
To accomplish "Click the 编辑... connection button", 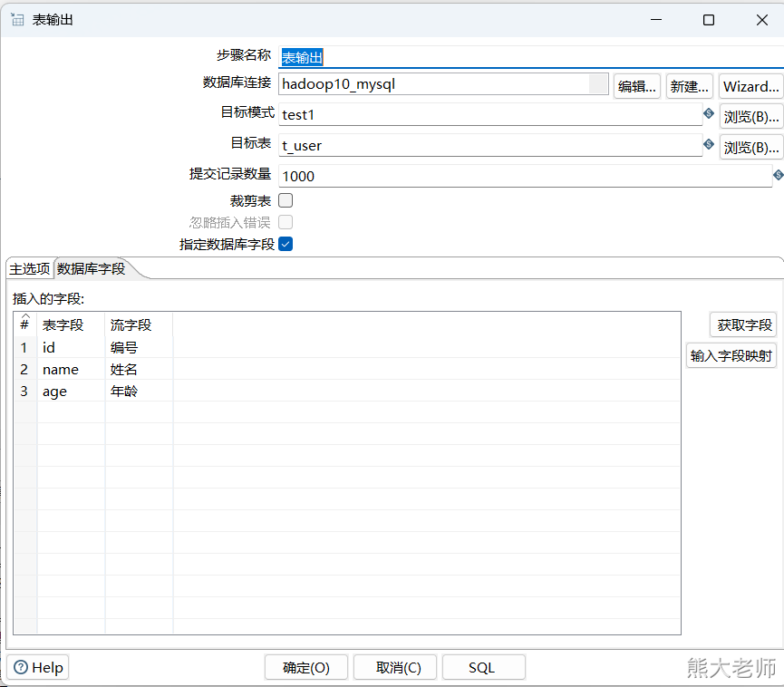I will (x=637, y=86).
